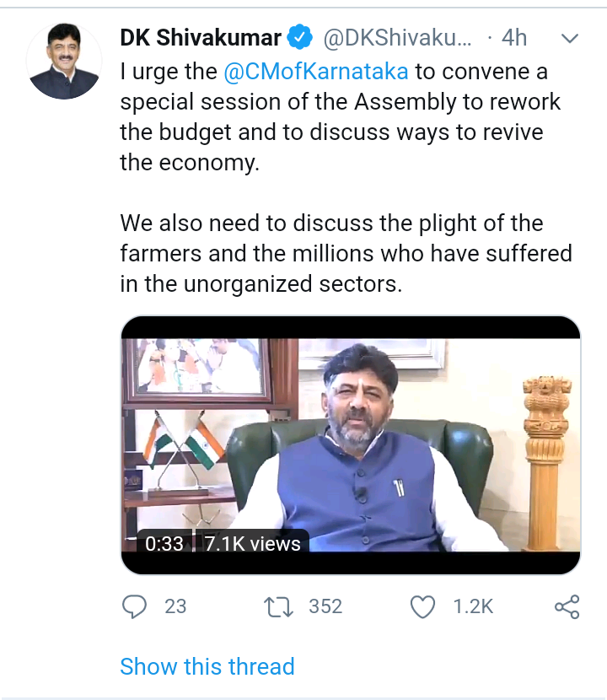Retweet using the retweet arrows icon
The width and height of the screenshot is (607, 700).
[278, 607]
